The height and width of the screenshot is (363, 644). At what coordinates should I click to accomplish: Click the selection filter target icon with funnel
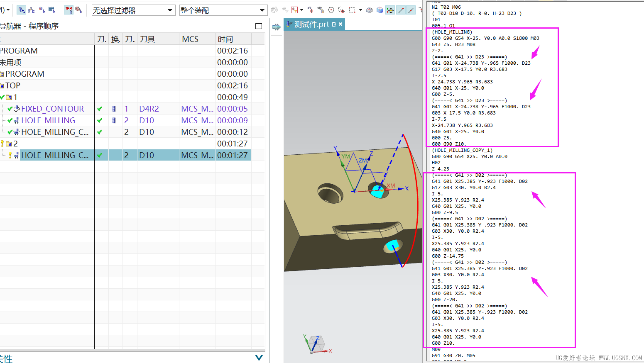(294, 10)
